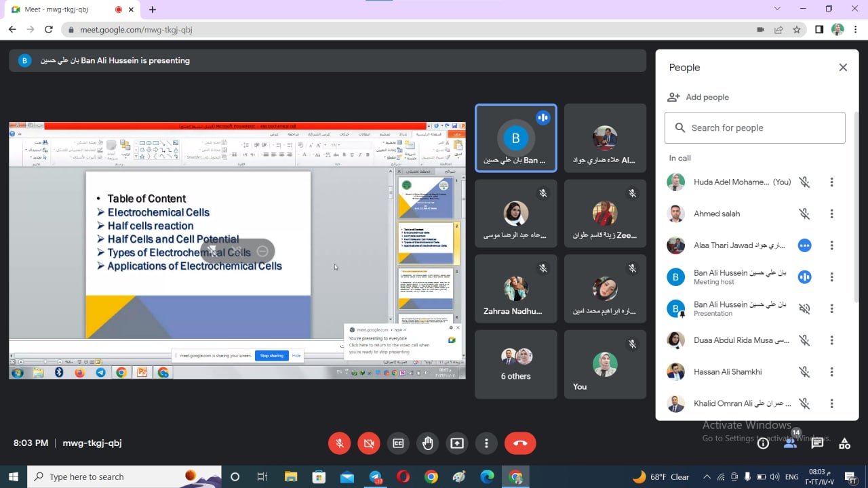Open more options in call controls
Screen dimensions: 868x488
coord(486,443)
